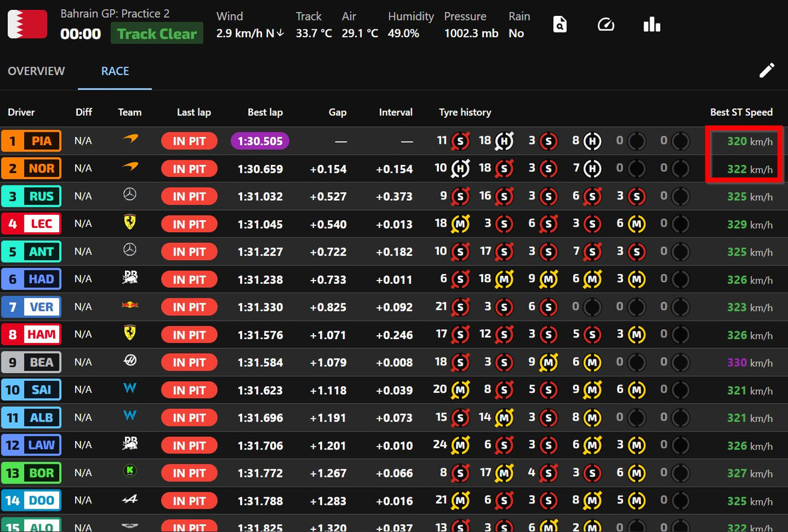This screenshot has height=532, width=788.
Task: Click purple best lap 1:30.505
Action: coord(260,141)
